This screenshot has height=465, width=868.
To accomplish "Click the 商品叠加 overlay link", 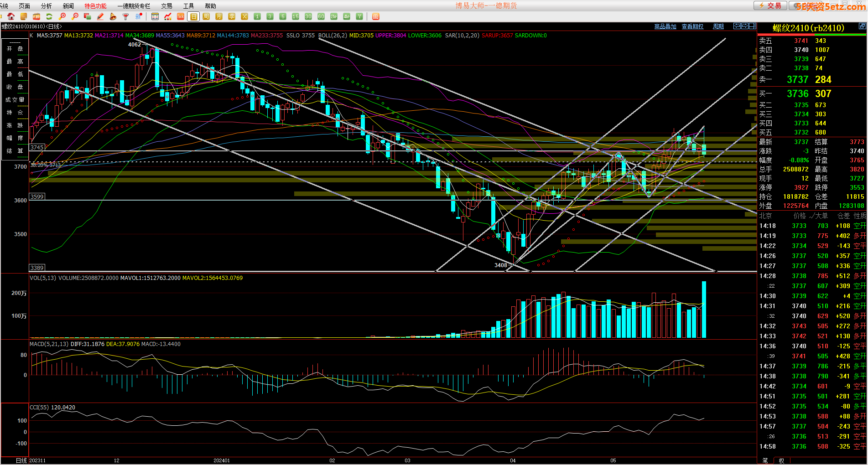I will point(665,26).
